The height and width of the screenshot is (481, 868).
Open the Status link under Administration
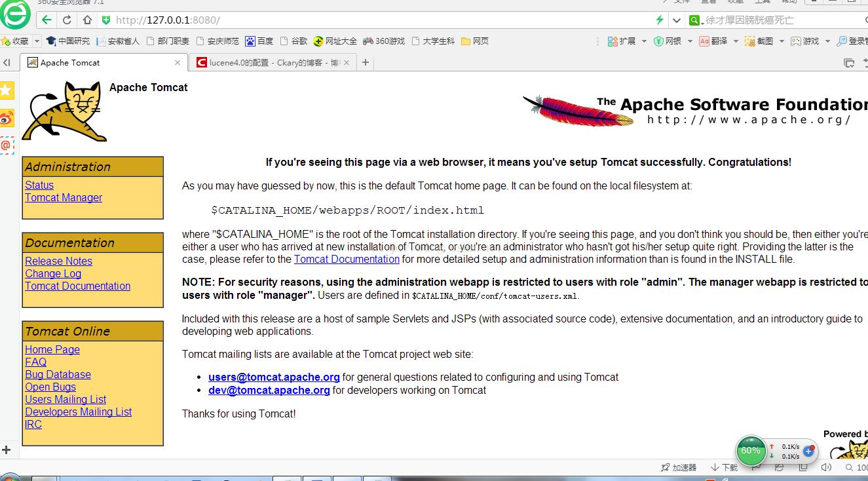click(x=39, y=185)
